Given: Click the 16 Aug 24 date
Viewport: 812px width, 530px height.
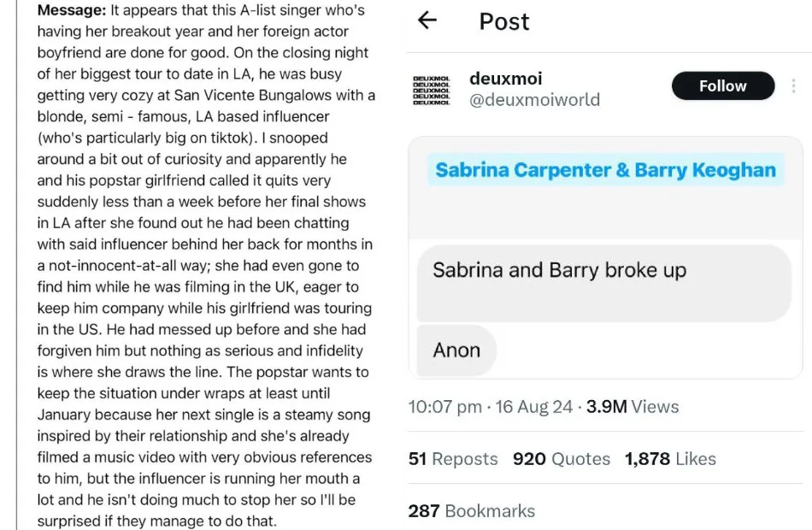Looking at the screenshot, I should coord(534,407).
